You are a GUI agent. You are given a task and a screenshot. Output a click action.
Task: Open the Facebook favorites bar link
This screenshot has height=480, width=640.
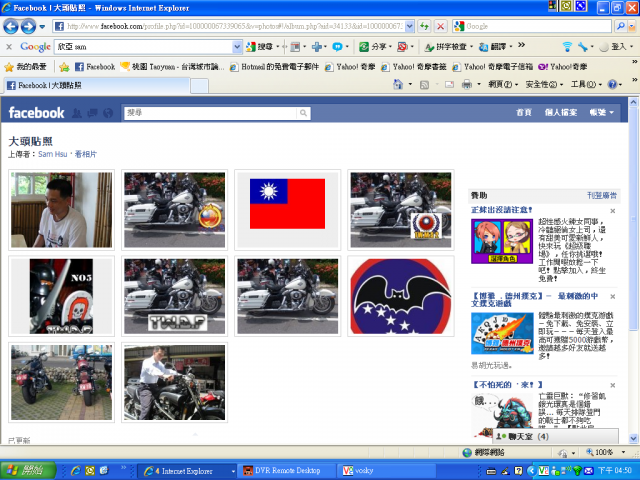[x=95, y=67]
